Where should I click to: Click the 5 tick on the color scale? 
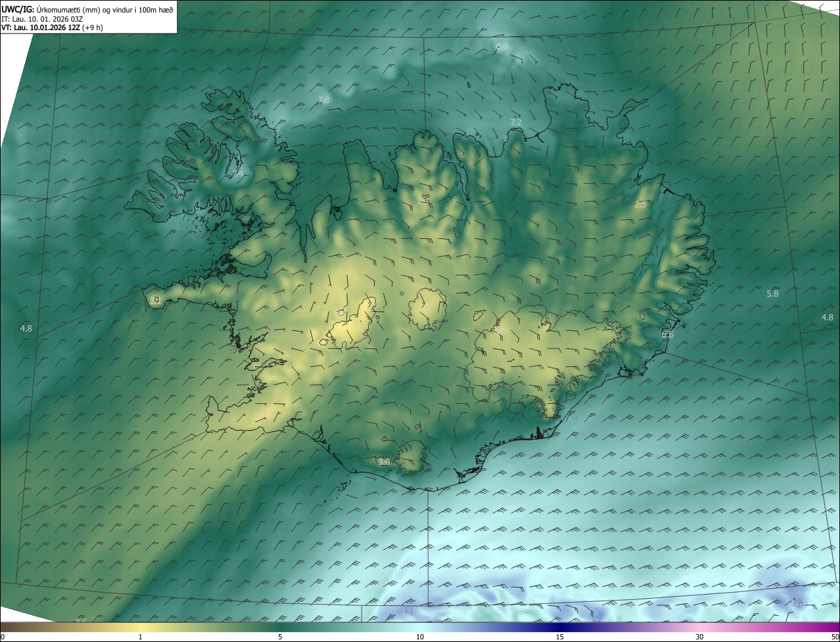click(280, 637)
